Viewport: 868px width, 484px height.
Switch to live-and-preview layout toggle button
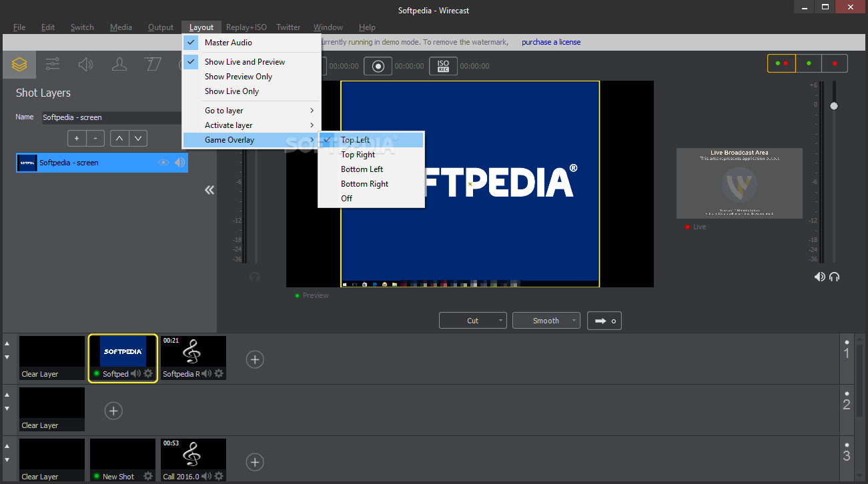pos(781,63)
